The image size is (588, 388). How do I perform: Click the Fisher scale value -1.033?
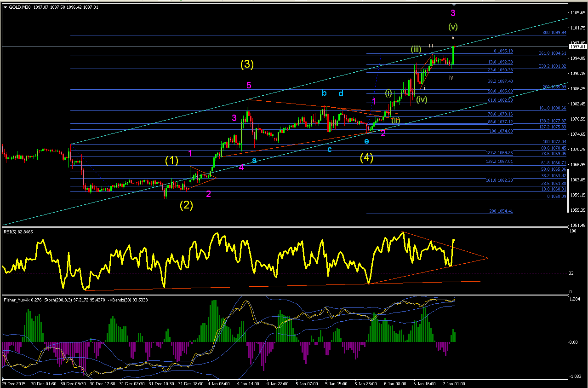[x=575, y=377]
